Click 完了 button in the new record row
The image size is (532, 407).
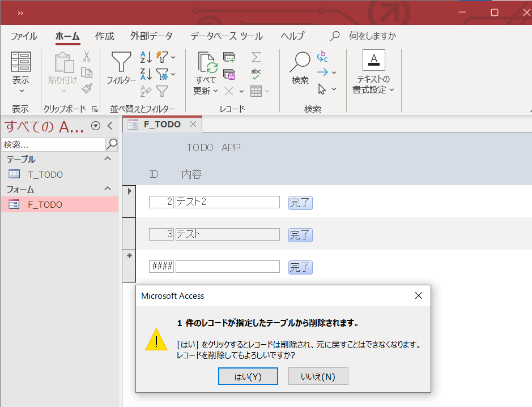pyautogui.click(x=300, y=267)
